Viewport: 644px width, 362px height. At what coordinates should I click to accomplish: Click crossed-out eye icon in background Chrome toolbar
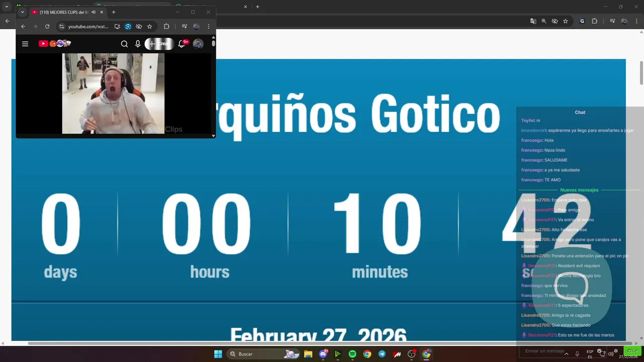point(554,21)
